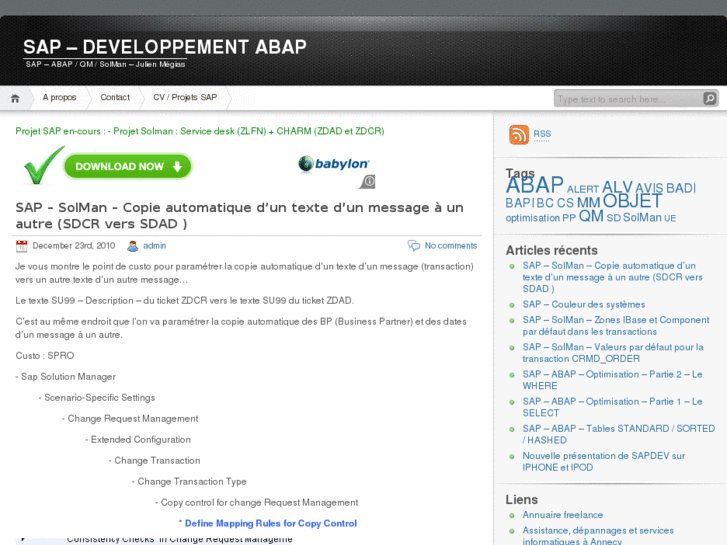Click the admin user avatar icon
Viewport: 727px width, 545px height.
click(x=133, y=246)
